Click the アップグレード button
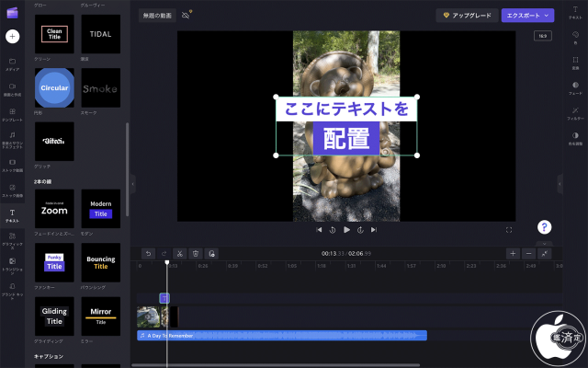Screen dimensions: 588x368 click(x=468, y=16)
